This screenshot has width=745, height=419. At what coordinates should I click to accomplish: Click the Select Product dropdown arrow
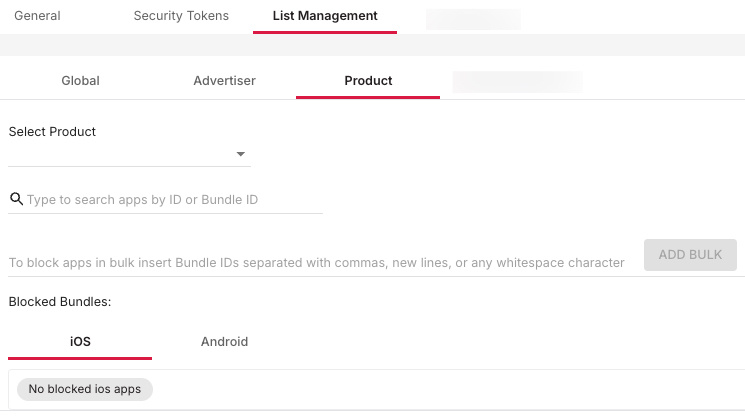click(241, 154)
